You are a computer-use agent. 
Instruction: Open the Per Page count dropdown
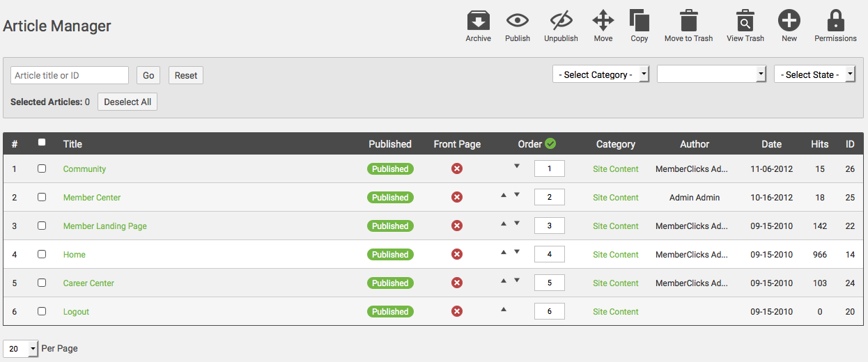click(x=22, y=349)
